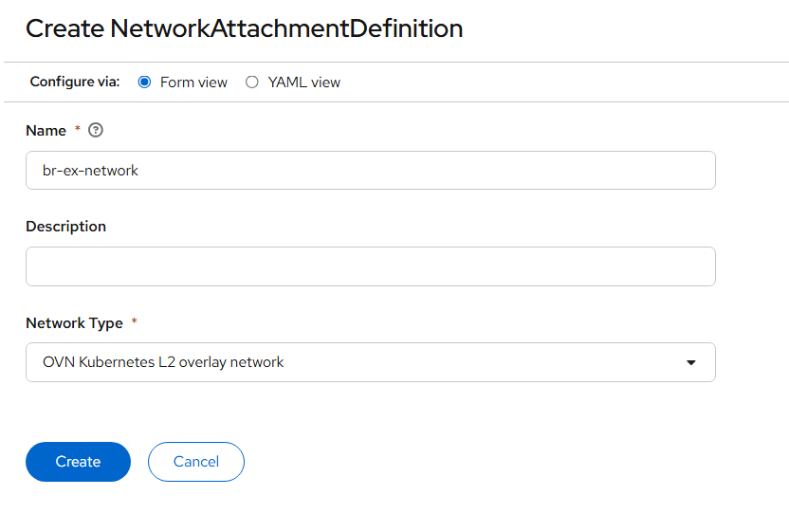Screen dimensions: 789x532
Task: Click the help icon beside Name
Action: [x=95, y=131]
